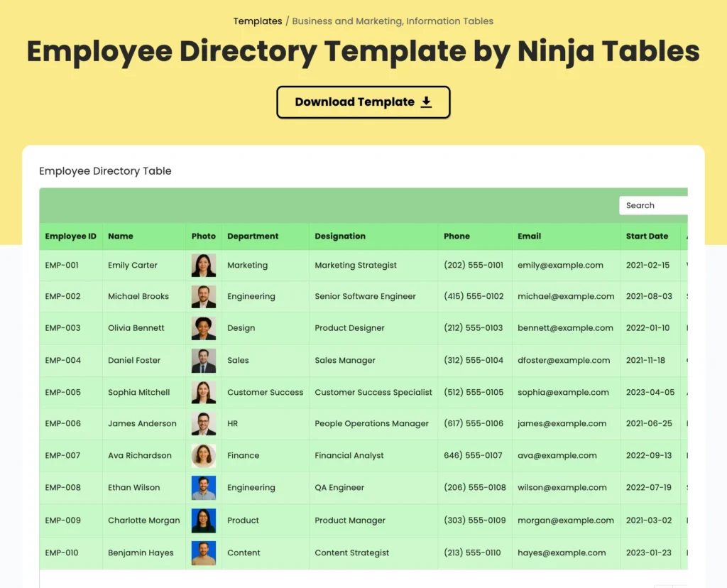Open Emily Carter's photo thumbnail
Screen dimensions: 727x588
(204, 266)
